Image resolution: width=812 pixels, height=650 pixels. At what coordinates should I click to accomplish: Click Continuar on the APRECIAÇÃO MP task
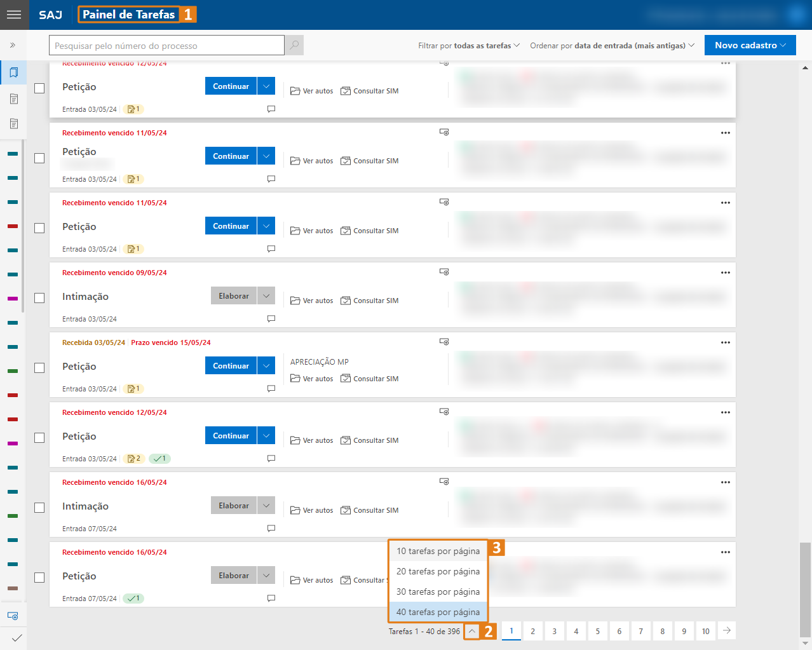231,366
